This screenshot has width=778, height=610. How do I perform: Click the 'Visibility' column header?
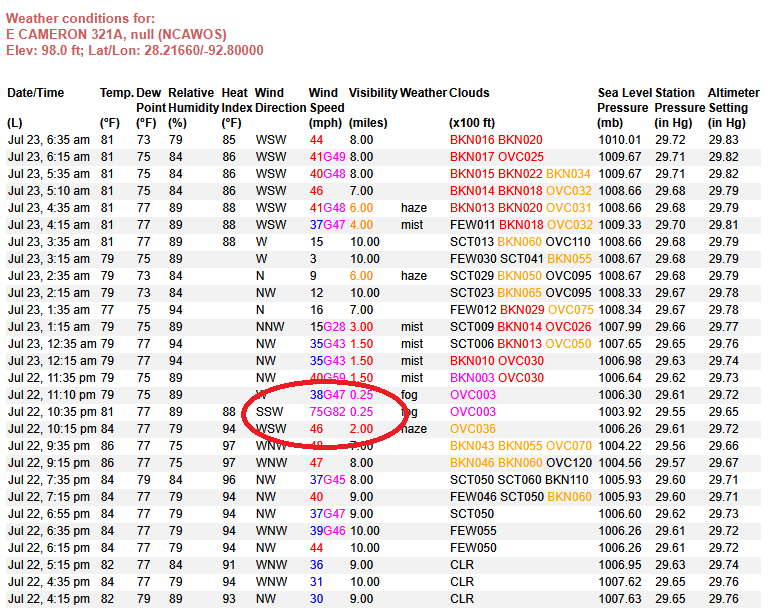click(373, 93)
